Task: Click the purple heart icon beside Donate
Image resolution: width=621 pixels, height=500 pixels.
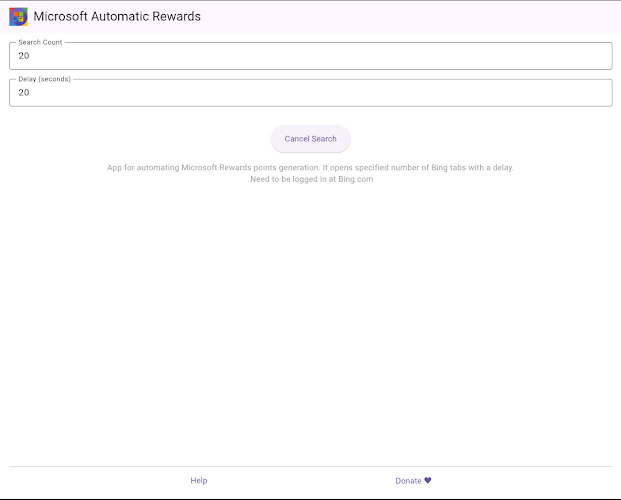Action: coord(428,480)
